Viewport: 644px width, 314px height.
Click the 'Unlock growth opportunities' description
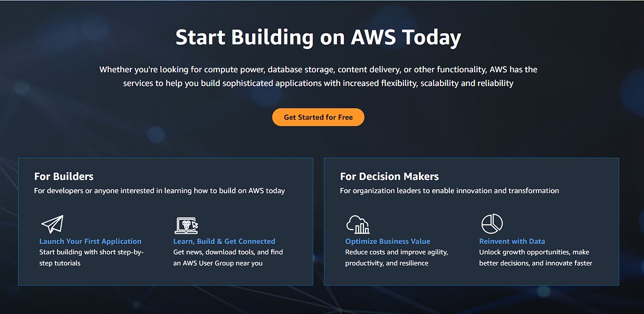(x=535, y=258)
